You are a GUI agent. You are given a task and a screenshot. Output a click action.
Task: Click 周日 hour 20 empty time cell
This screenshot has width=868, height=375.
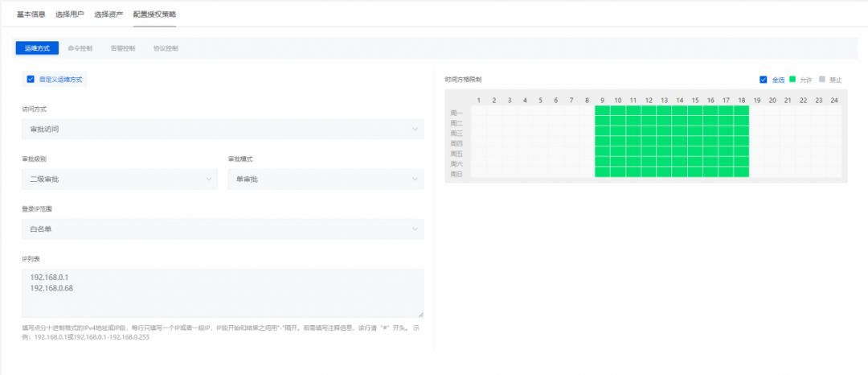pos(772,172)
